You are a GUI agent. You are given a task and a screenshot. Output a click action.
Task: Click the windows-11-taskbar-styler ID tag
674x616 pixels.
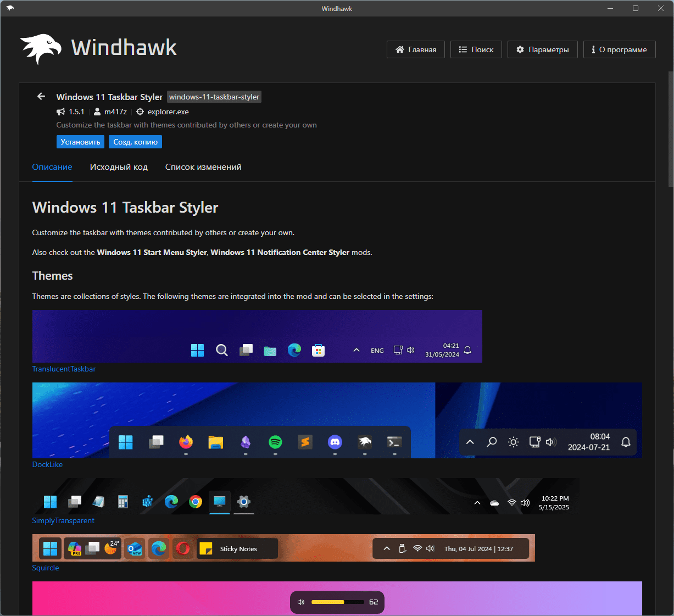[214, 97]
